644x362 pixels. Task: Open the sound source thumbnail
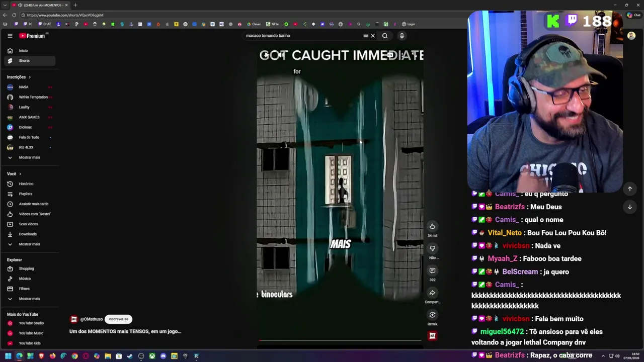click(432, 336)
